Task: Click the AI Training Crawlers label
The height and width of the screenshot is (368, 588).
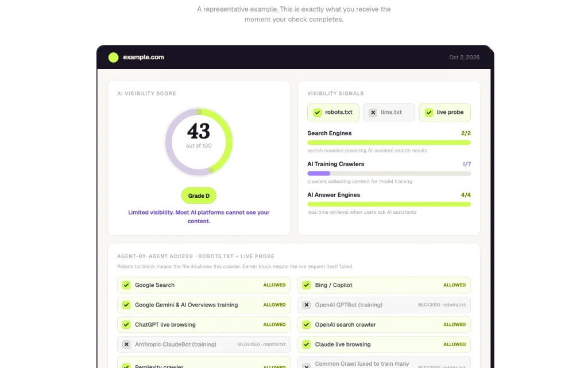Action: (335, 164)
